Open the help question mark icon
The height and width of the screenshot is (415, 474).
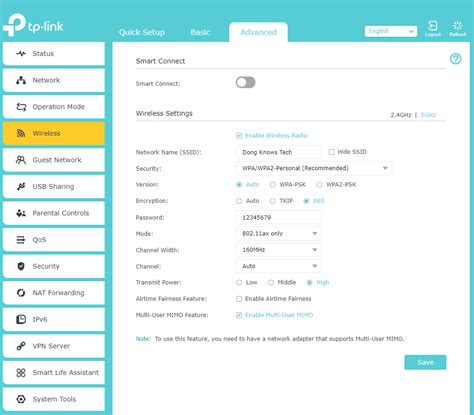(x=456, y=59)
